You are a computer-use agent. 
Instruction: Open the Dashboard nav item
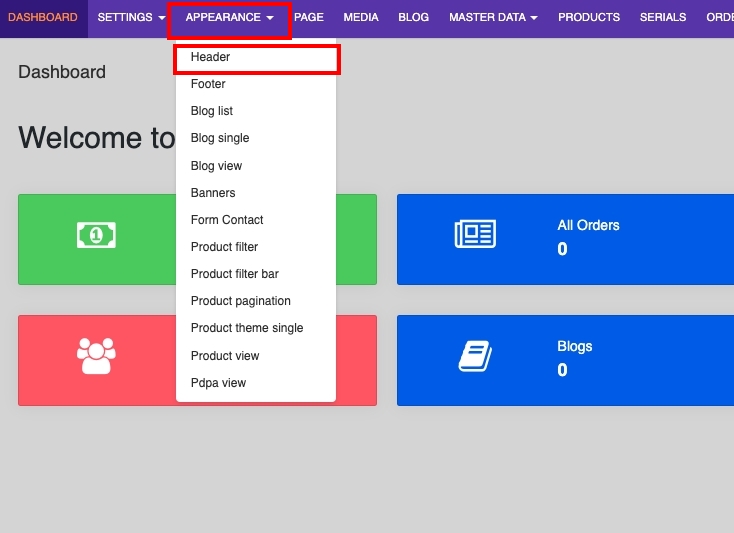(43, 17)
